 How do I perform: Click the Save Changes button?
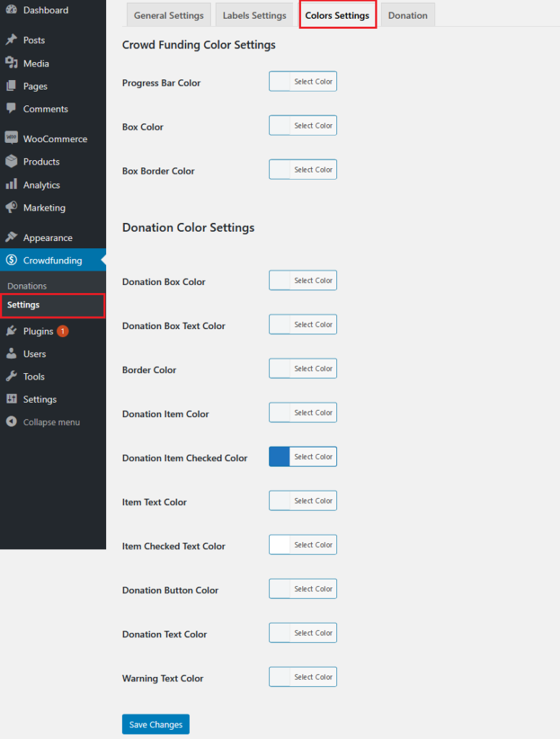[x=156, y=725]
